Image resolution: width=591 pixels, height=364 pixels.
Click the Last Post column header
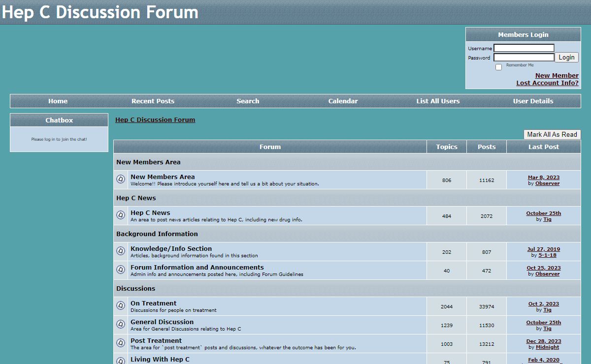544,147
